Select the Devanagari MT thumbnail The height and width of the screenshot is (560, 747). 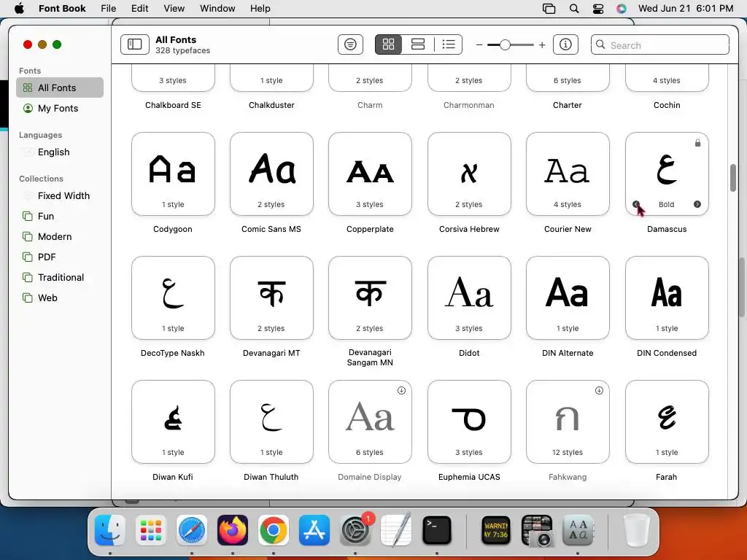point(271,297)
